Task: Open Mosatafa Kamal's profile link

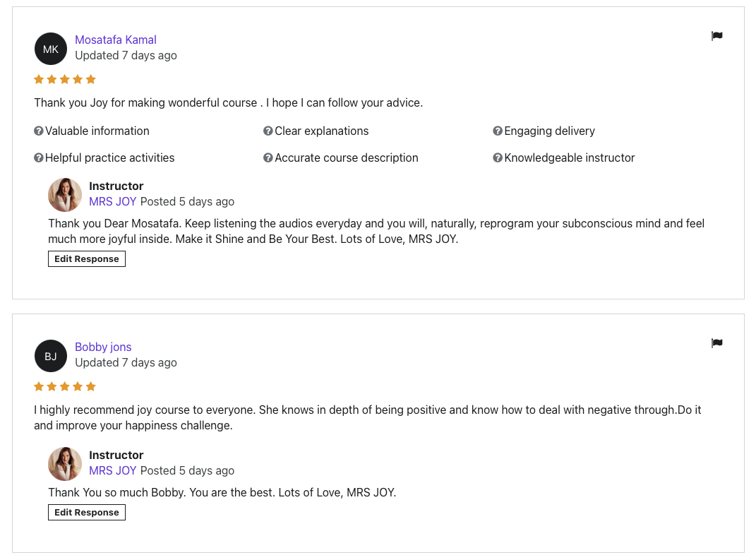Action: click(x=116, y=40)
